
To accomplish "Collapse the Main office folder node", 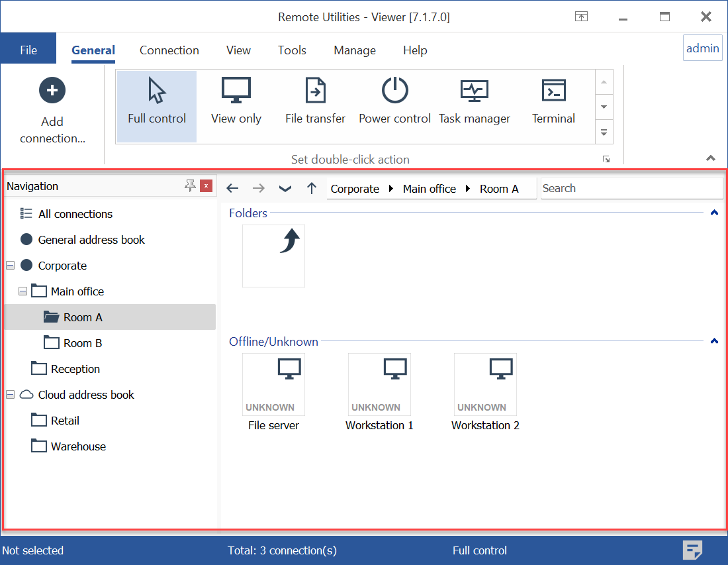I will (x=23, y=291).
